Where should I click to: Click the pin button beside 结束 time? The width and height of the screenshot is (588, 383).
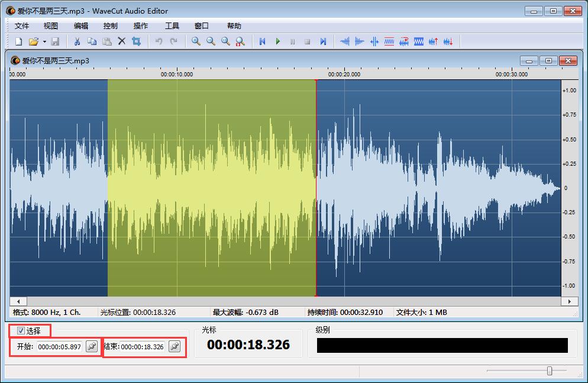pyautogui.click(x=175, y=347)
